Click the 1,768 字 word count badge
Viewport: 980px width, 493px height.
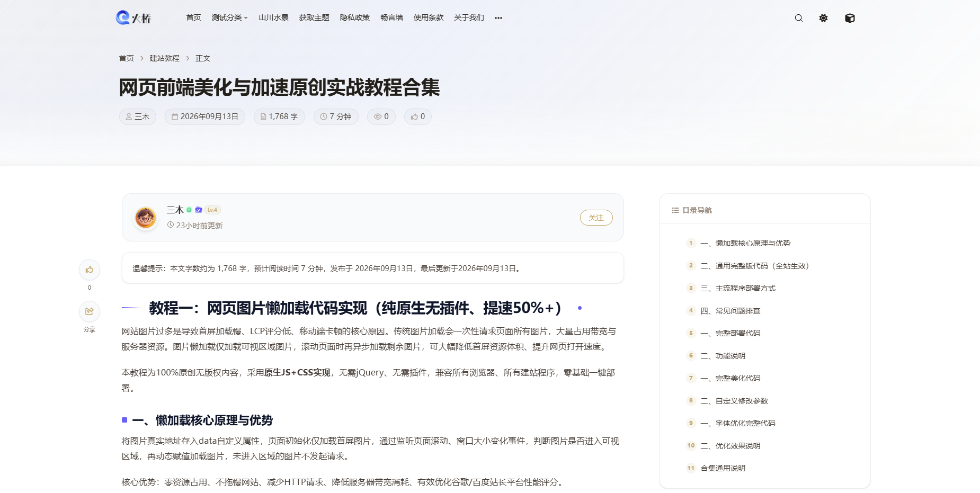click(x=279, y=116)
